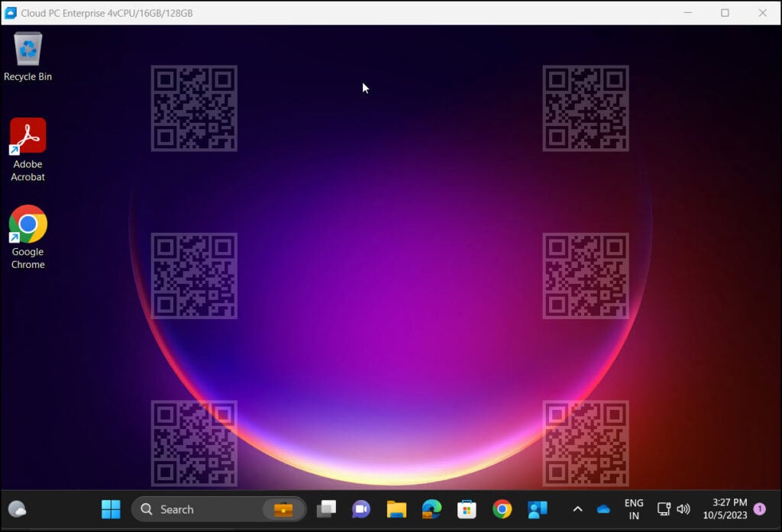
Task: Open File Explorer from the taskbar
Action: [396, 509]
